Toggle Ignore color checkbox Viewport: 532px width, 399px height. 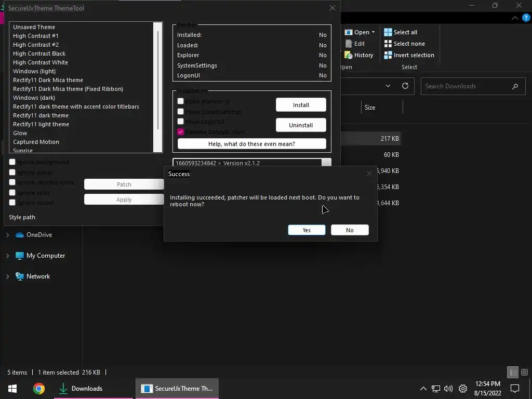tap(12, 192)
